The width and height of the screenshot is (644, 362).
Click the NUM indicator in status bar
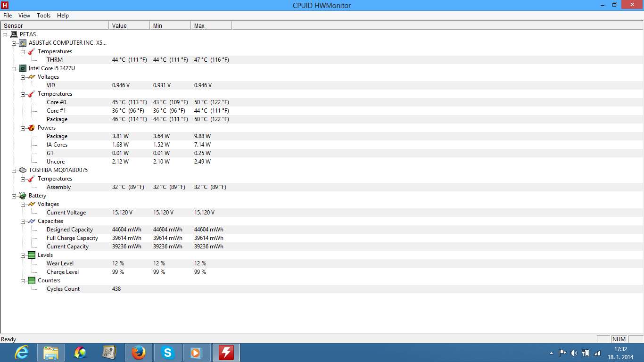tap(619, 339)
